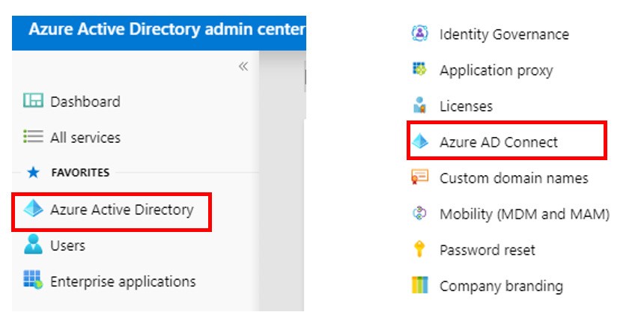Click the Identity Governance icon

[419, 33]
